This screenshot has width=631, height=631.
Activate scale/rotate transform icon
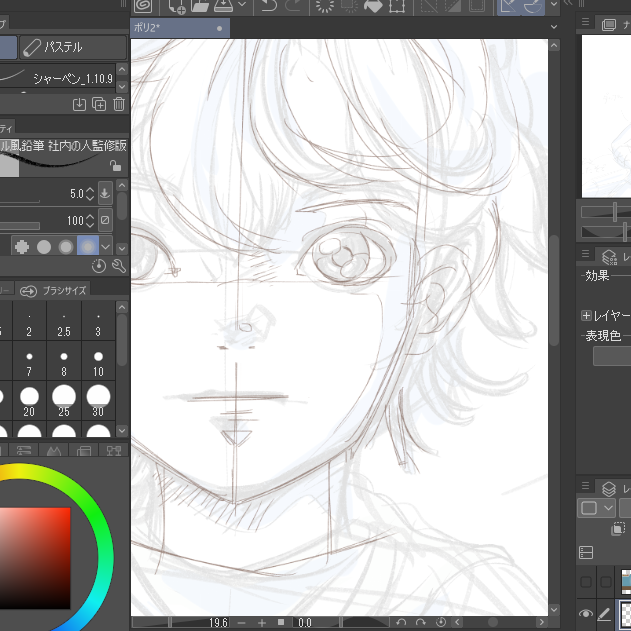tap(397, 6)
